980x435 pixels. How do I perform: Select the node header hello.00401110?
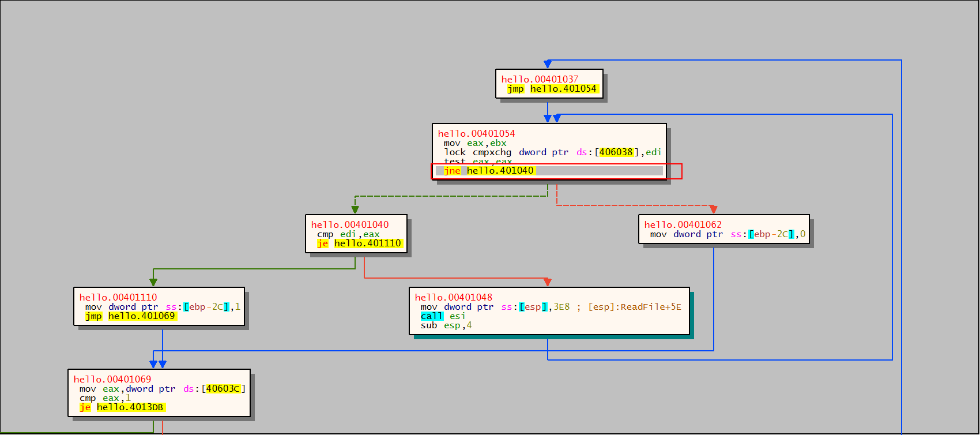[118, 298]
